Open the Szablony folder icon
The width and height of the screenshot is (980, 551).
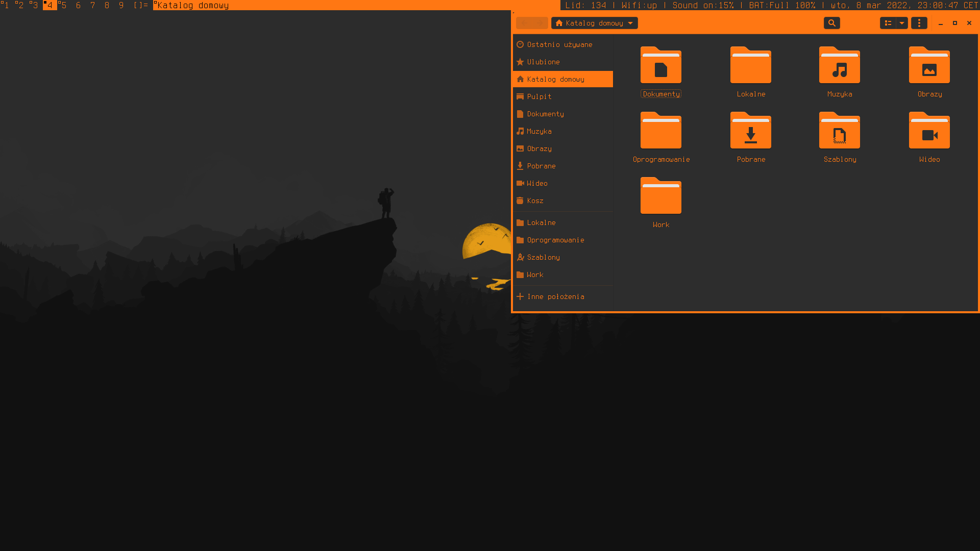pos(839,131)
